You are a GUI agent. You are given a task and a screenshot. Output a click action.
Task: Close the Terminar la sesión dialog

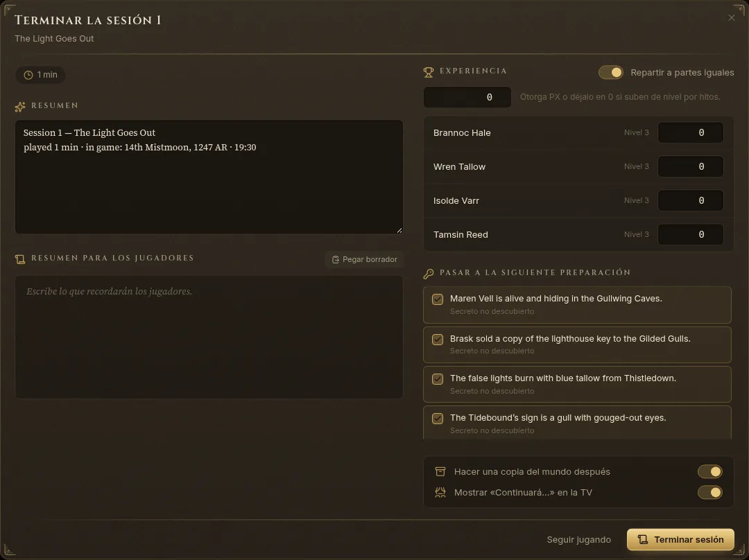click(x=732, y=17)
